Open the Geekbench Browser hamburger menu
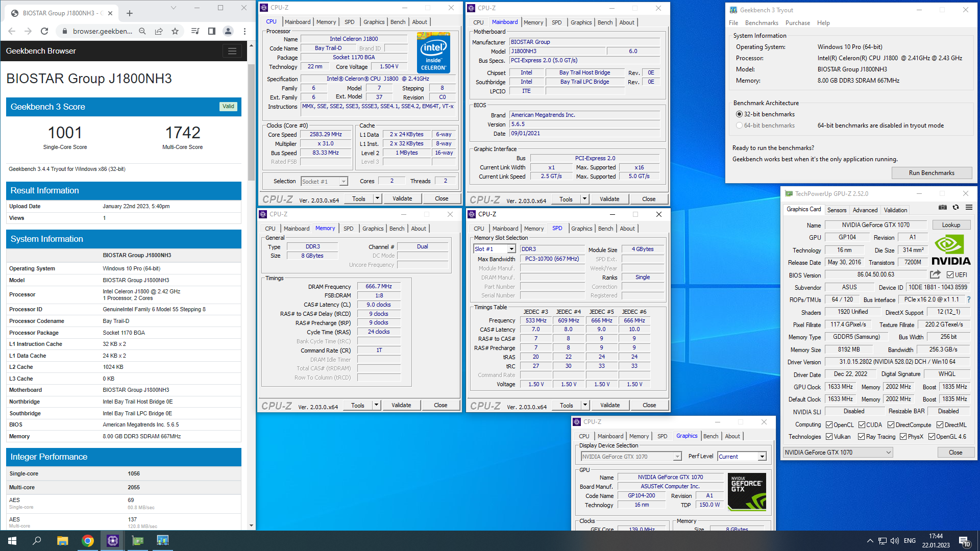This screenshot has width=980, height=551. point(232,51)
